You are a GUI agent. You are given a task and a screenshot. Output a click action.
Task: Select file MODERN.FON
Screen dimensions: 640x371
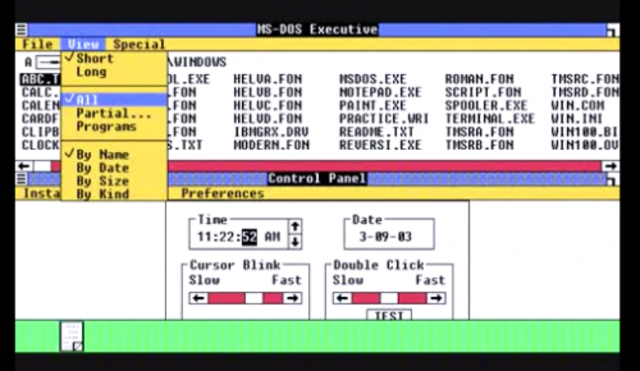[271, 145]
